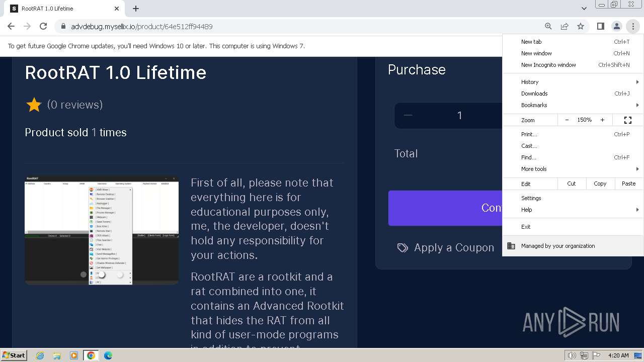Click the coupon tag icon

pos(403,248)
